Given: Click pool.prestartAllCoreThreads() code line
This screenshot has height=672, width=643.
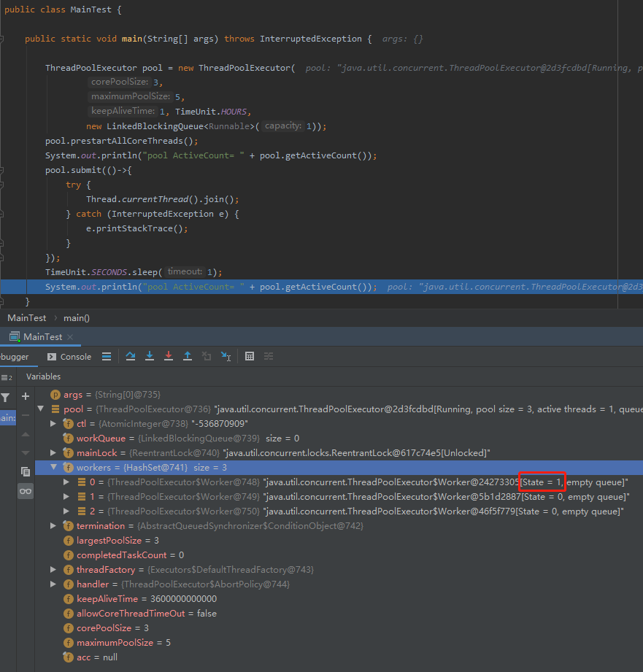Looking at the screenshot, I should pos(122,141).
